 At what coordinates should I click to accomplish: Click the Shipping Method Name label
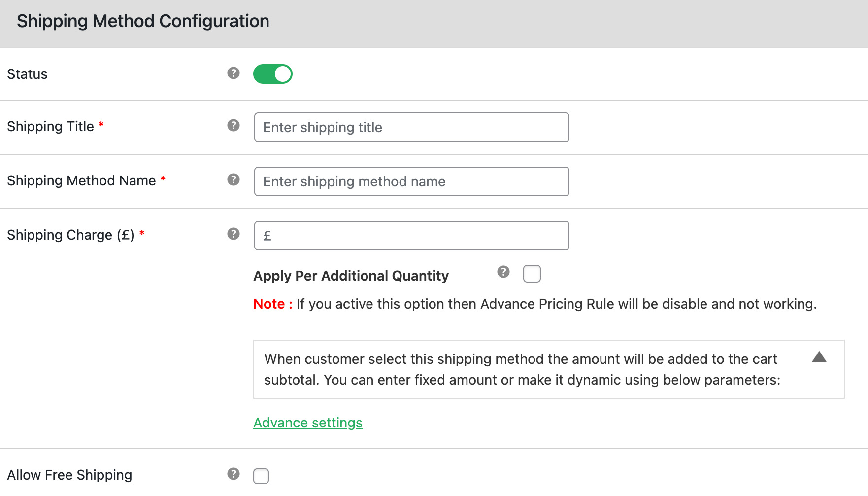pyautogui.click(x=81, y=181)
